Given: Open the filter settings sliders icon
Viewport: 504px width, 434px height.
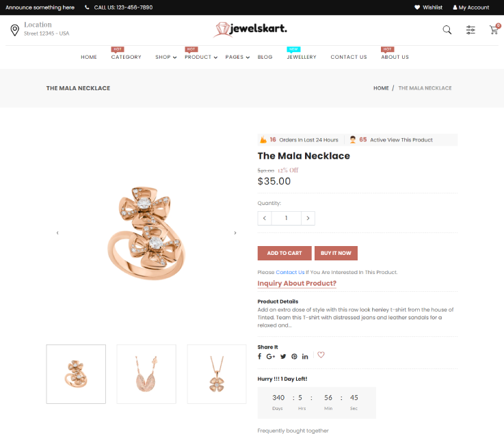Looking at the screenshot, I should pos(470,30).
